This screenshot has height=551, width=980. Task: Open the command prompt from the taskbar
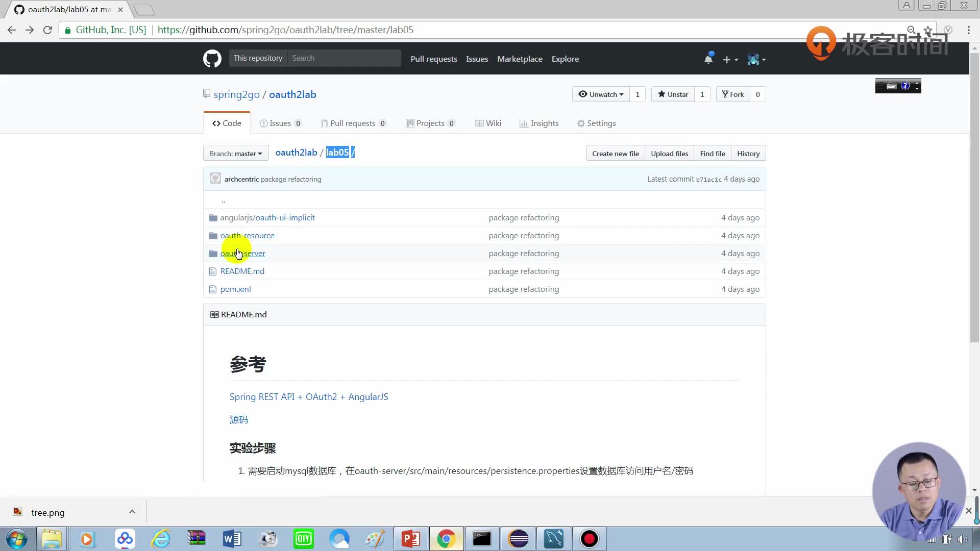(x=482, y=539)
